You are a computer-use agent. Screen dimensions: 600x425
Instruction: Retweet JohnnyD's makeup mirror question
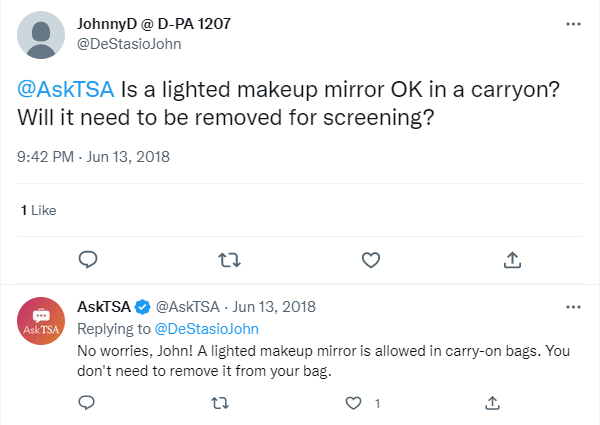[x=229, y=259]
